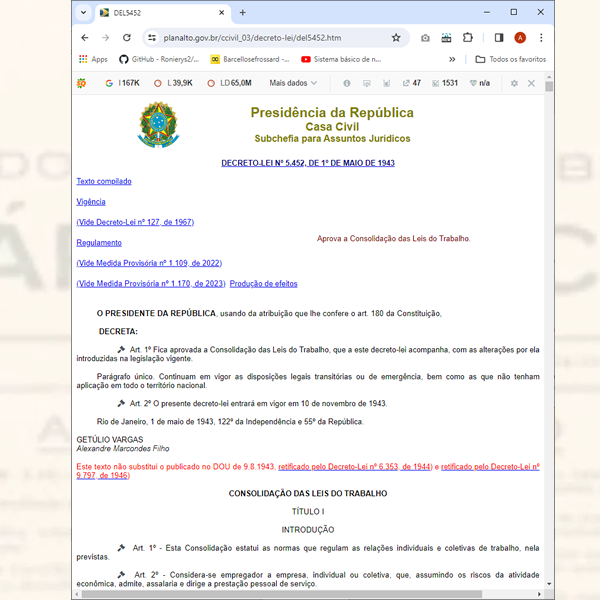The width and height of the screenshot is (600, 600).
Task: Open the Barcellosefrossard bookmark
Action: [x=250, y=59]
